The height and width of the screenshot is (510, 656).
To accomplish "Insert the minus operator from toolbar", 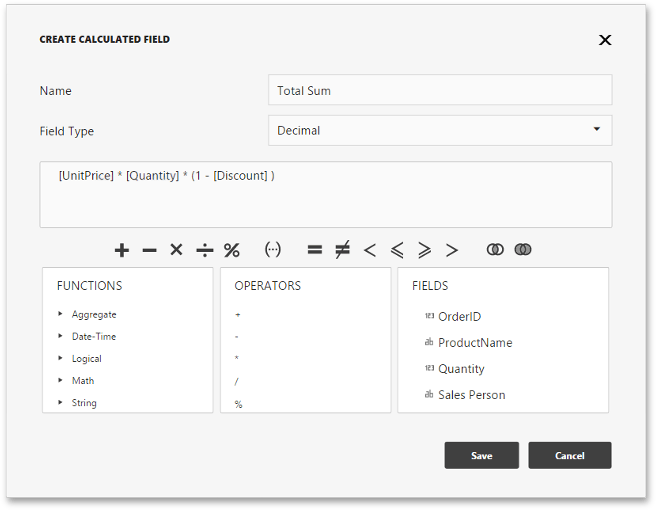I will (x=149, y=251).
